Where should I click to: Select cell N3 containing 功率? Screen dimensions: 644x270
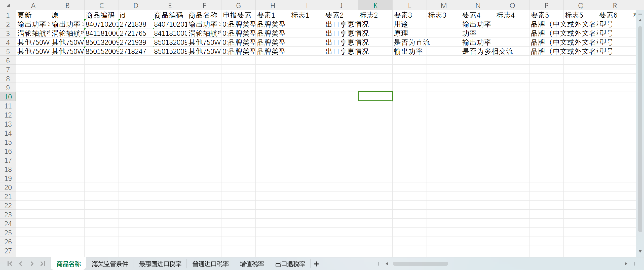[478, 33]
